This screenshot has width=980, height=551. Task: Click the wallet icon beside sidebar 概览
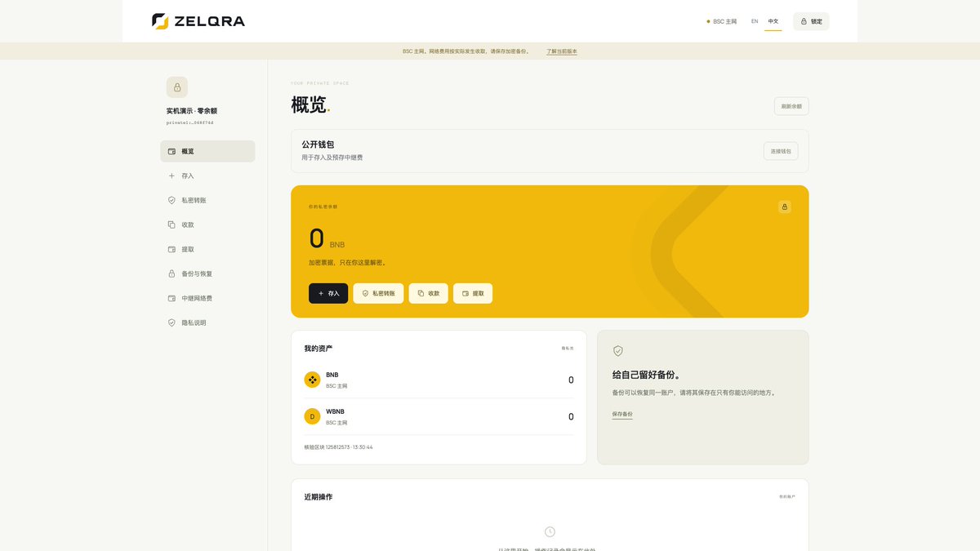[171, 151]
